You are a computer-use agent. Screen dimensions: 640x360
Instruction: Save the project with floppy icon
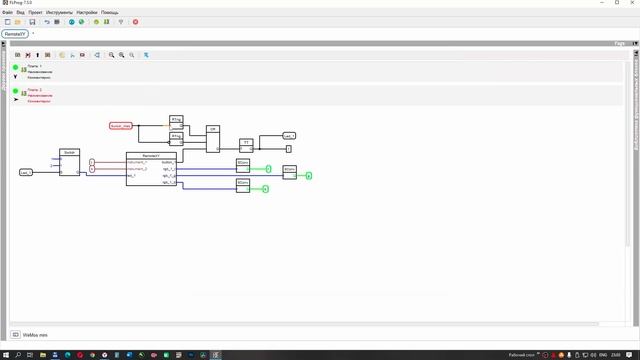coord(32,22)
